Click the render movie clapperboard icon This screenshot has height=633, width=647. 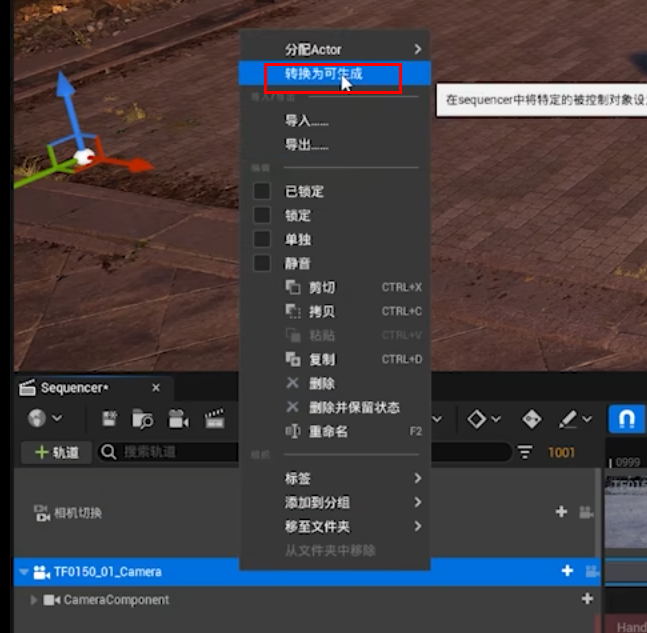[x=215, y=419]
